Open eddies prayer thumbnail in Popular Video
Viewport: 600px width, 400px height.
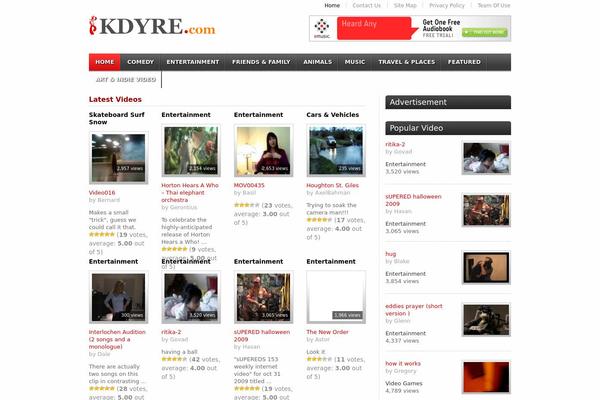(x=486, y=320)
